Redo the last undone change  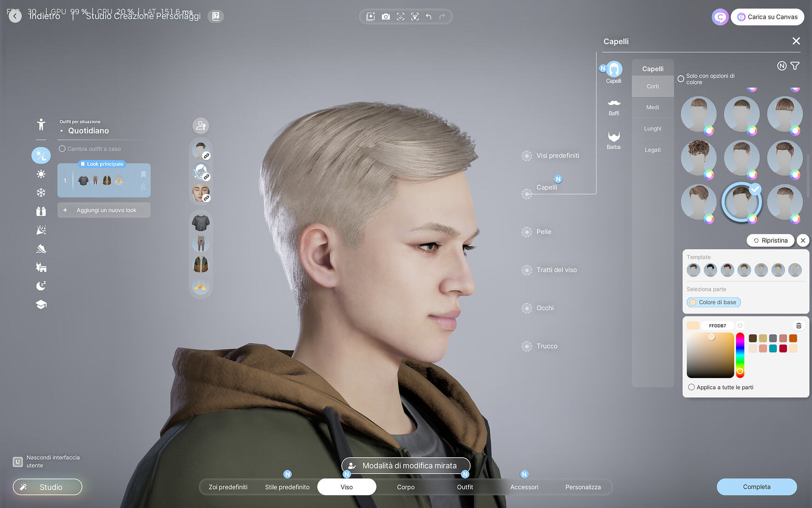[x=442, y=17]
